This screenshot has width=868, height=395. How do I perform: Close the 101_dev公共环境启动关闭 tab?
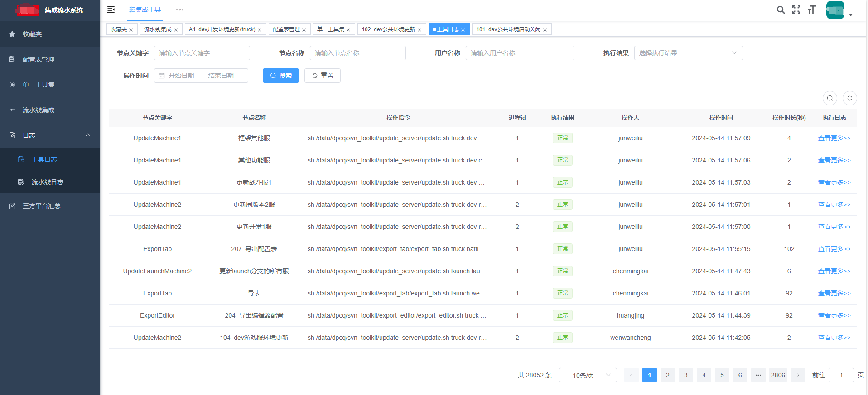point(545,30)
